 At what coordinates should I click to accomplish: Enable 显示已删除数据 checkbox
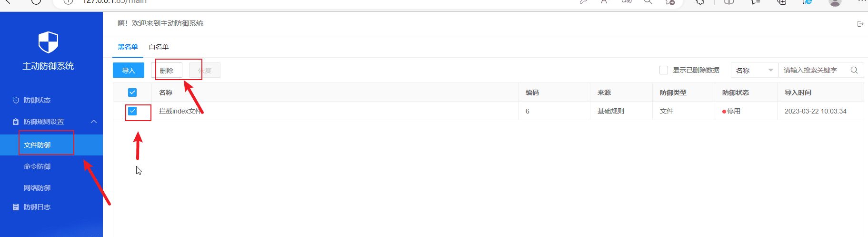(x=664, y=70)
